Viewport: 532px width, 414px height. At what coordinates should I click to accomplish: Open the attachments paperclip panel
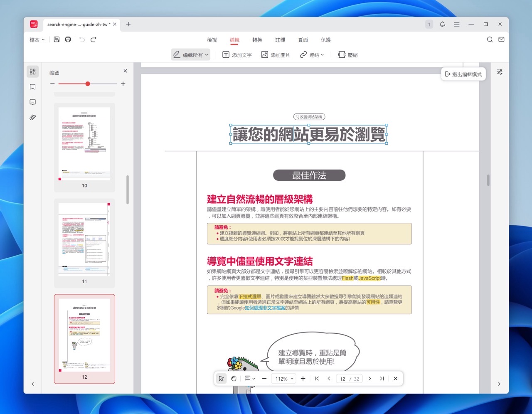pyautogui.click(x=33, y=118)
